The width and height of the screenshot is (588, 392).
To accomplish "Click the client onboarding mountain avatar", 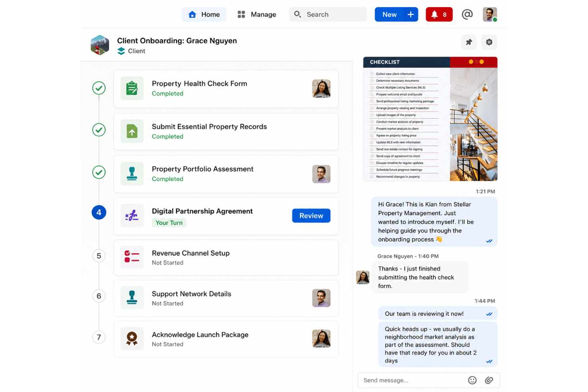I will click(100, 45).
